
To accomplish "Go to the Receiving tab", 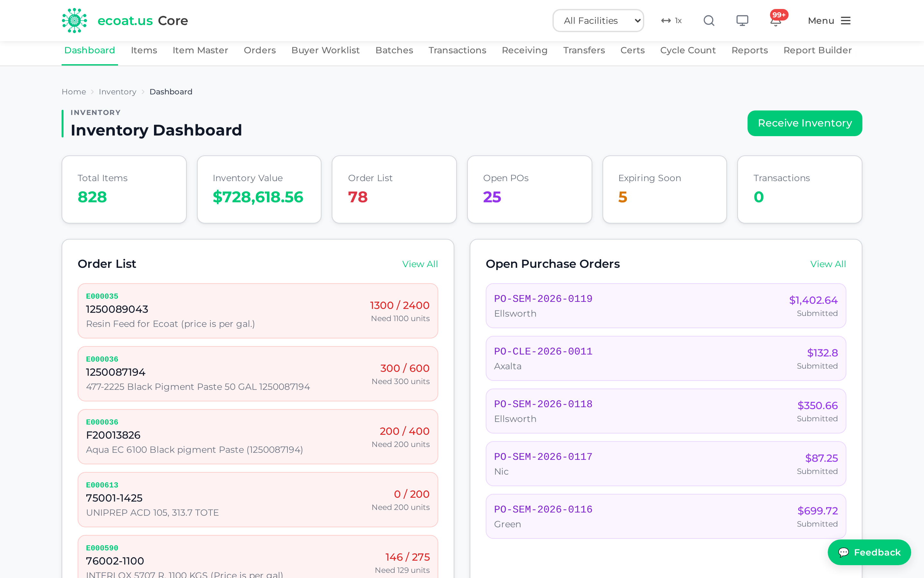I will pyautogui.click(x=524, y=50).
